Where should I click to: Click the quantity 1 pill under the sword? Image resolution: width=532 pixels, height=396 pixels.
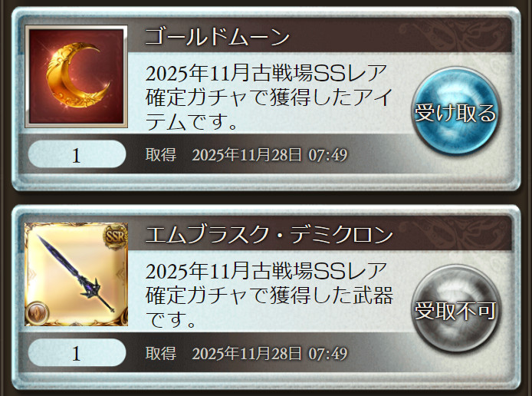point(77,352)
